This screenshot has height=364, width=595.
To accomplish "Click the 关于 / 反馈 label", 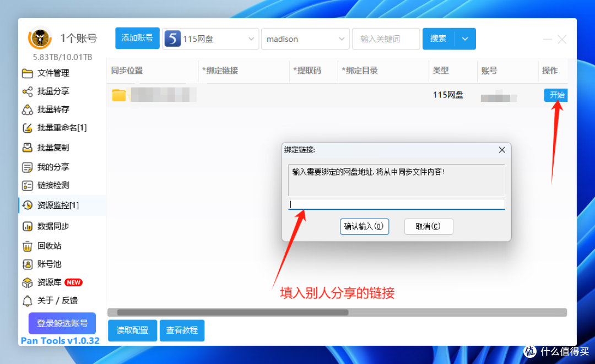I will 58,301.
